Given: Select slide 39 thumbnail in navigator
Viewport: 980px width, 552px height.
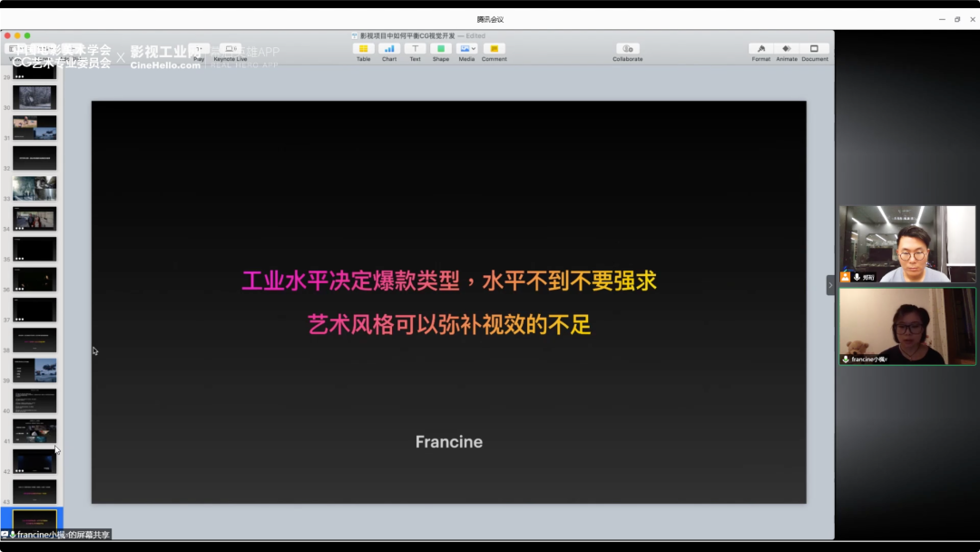Looking at the screenshot, I should click(34, 370).
